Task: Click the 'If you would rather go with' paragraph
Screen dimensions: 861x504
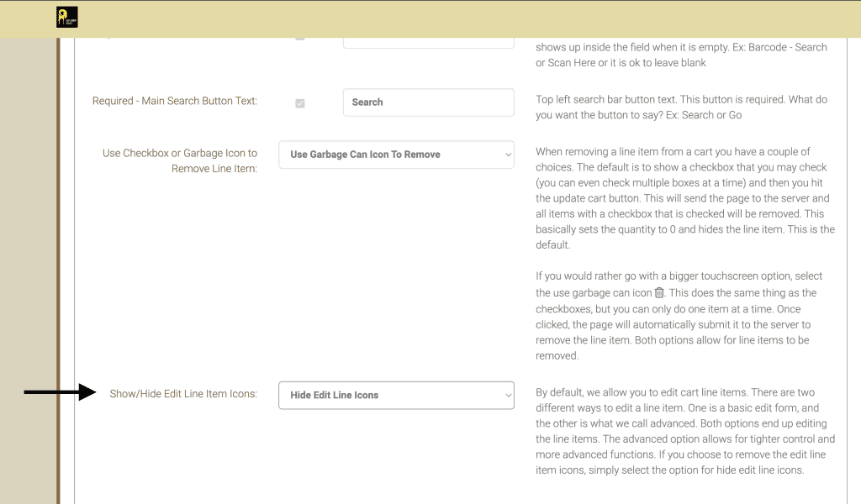Action: [x=679, y=315]
